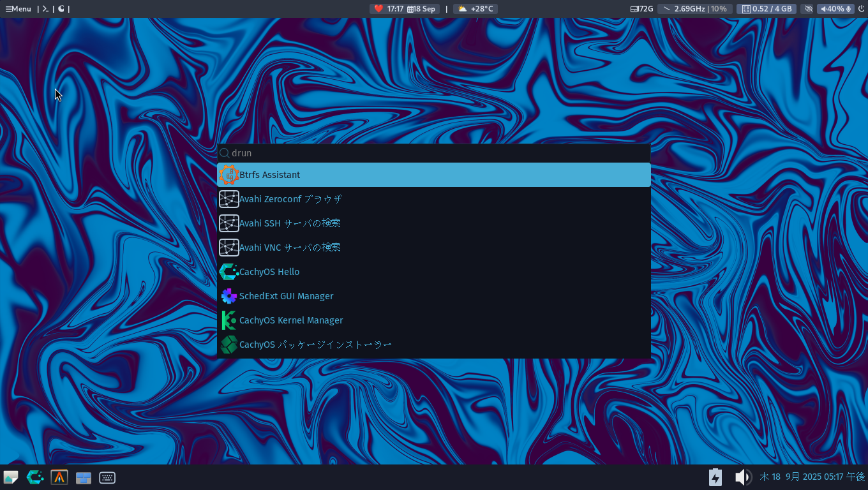Open the Menu button in the top bar
The width and height of the screenshot is (868, 490).
[x=18, y=9]
